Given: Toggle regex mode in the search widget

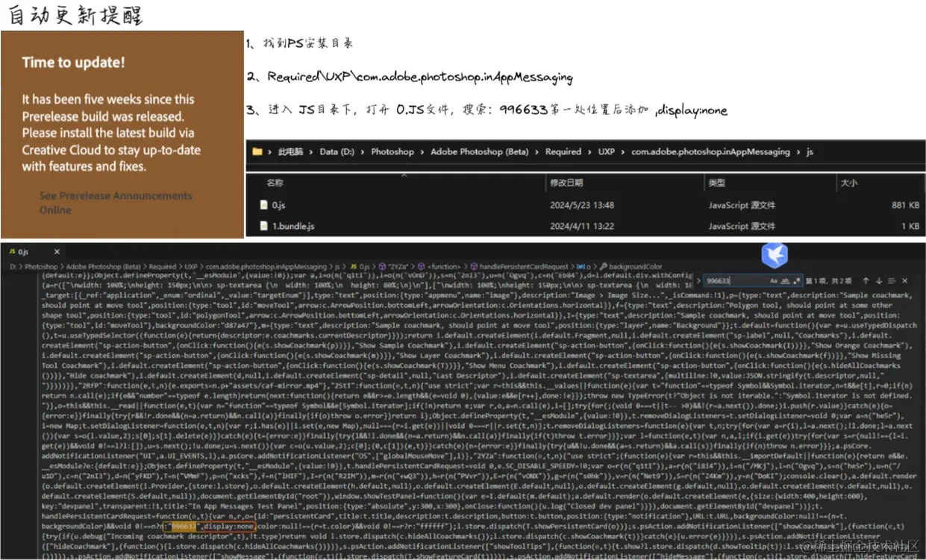Looking at the screenshot, I should click(797, 281).
